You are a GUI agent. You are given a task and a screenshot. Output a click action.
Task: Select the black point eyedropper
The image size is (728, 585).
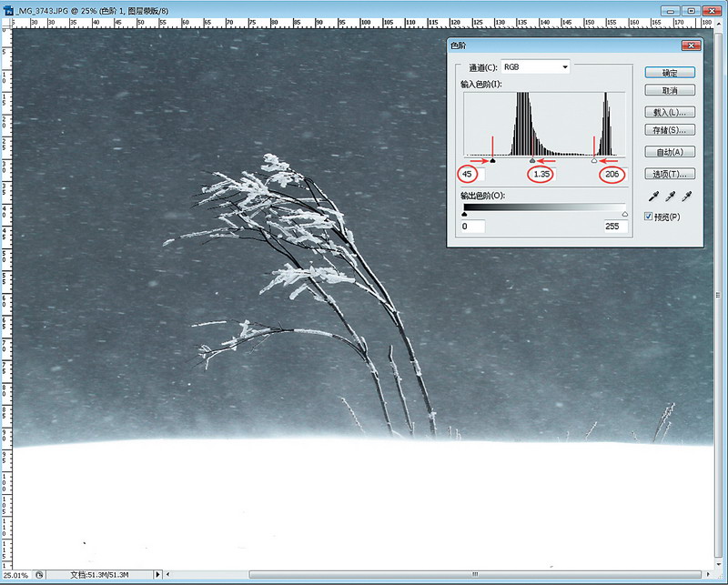tap(653, 197)
